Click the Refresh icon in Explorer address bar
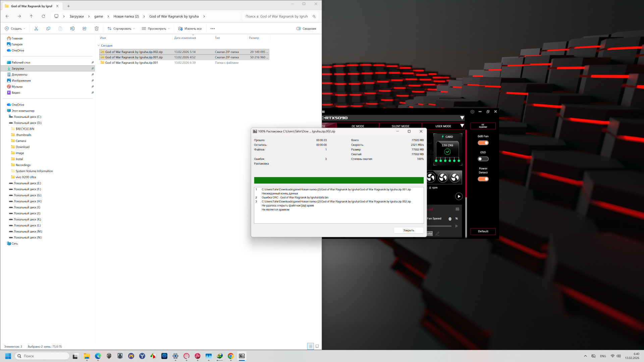 tap(43, 16)
